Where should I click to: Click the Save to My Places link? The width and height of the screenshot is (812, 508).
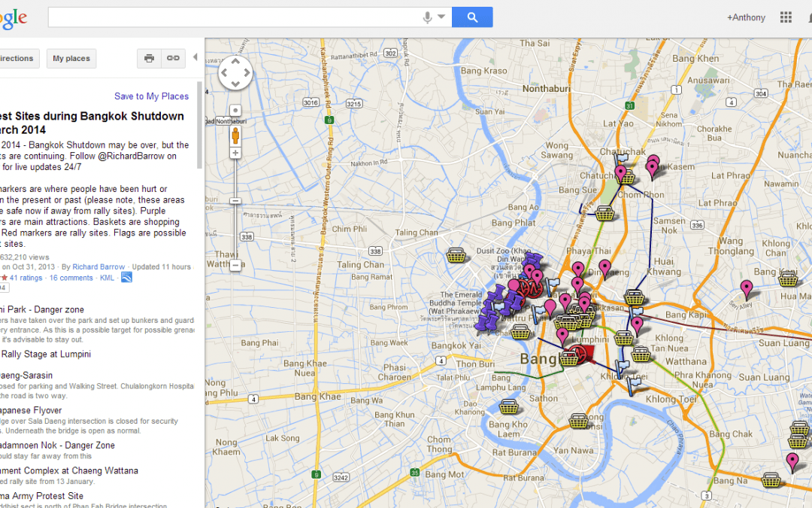[151, 96]
